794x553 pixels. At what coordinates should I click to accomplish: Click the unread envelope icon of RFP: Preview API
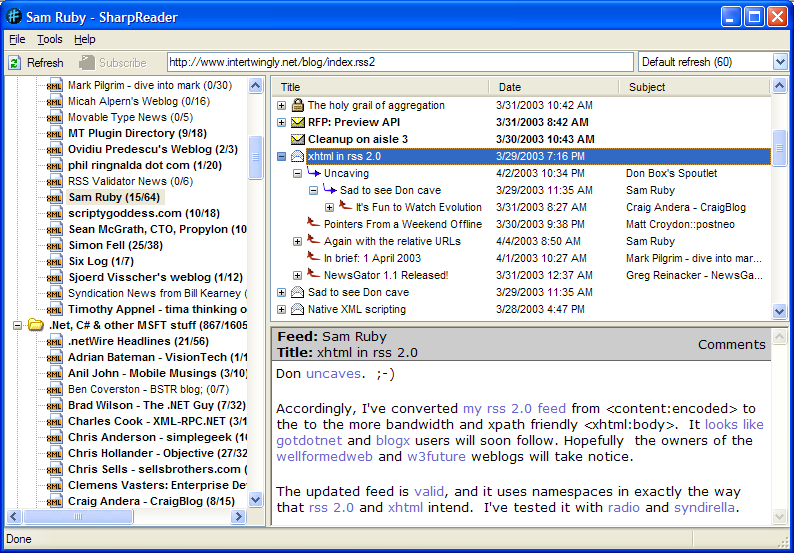(x=298, y=122)
